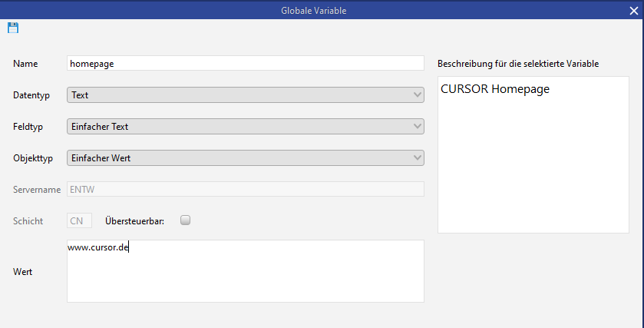
Task: Click the Datentyp dropdown arrow
Action: (417, 95)
